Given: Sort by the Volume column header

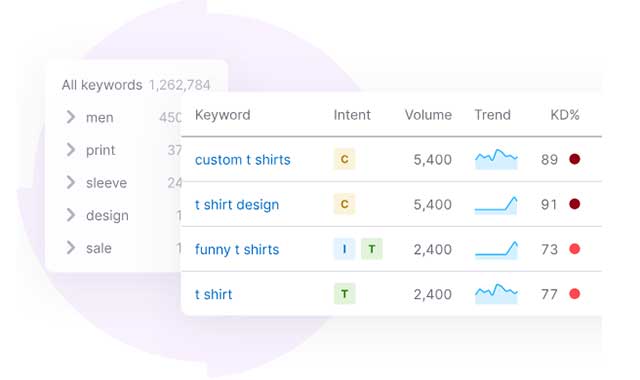Looking at the screenshot, I should (x=428, y=115).
